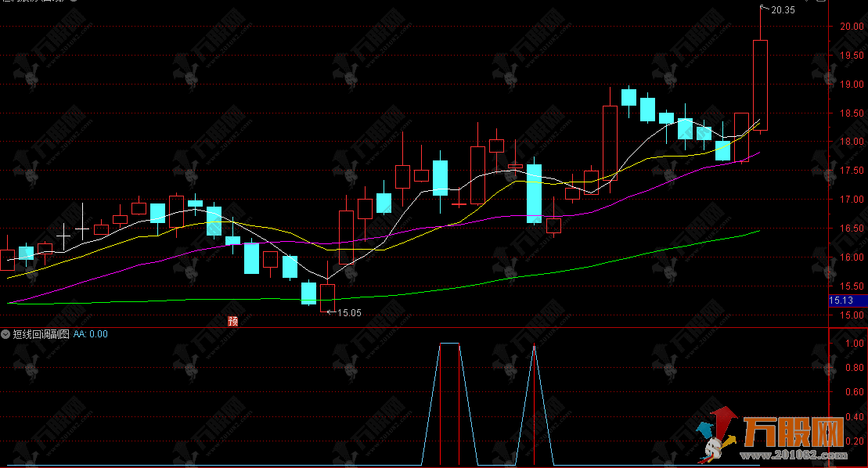
Task: Select the tallest red candlestick at far right
Action: [760, 85]
